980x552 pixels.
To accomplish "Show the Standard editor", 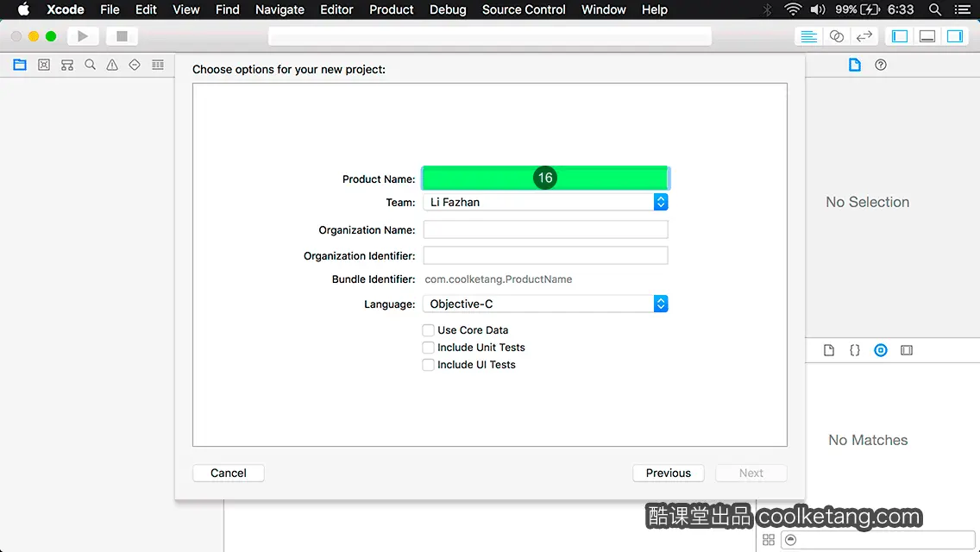I will coord(808,36).
